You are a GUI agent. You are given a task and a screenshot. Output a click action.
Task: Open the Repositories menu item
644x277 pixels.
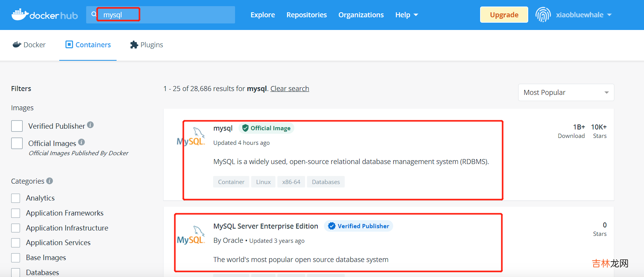pos(307,15)
